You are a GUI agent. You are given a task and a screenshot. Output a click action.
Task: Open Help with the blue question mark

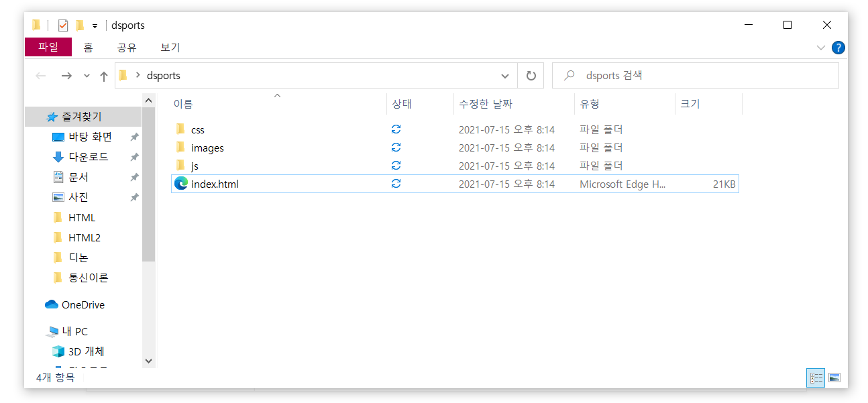(838, 48)
